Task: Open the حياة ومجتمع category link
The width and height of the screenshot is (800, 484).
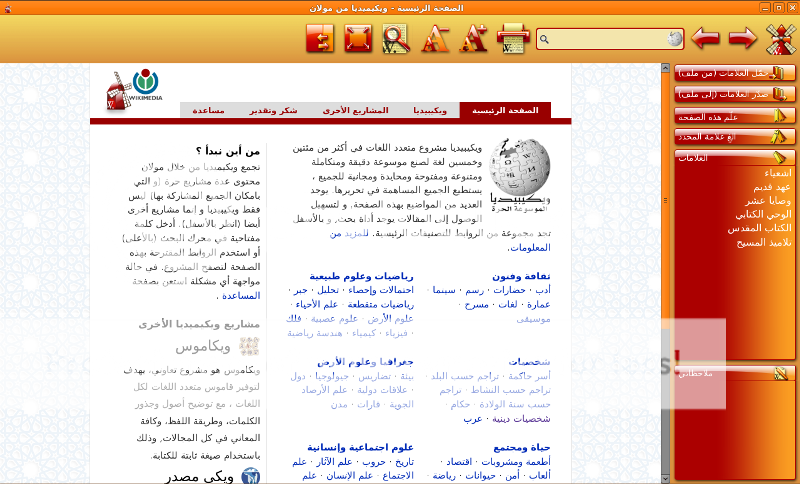Action: (x=522, y=448)
